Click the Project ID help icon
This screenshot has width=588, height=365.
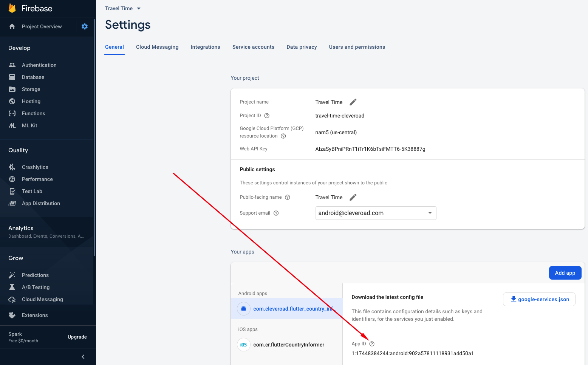267,116
